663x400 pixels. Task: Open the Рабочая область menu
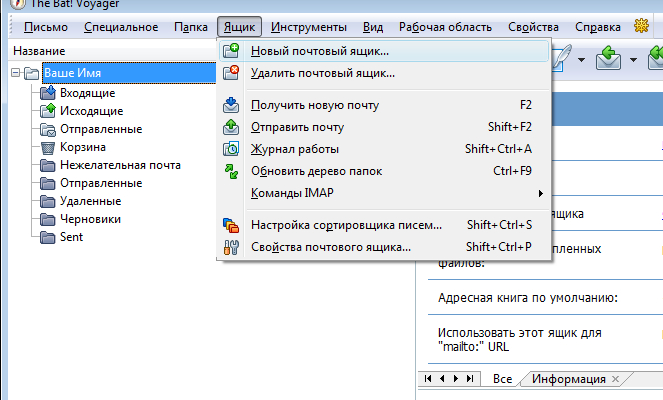pos(445,27)
